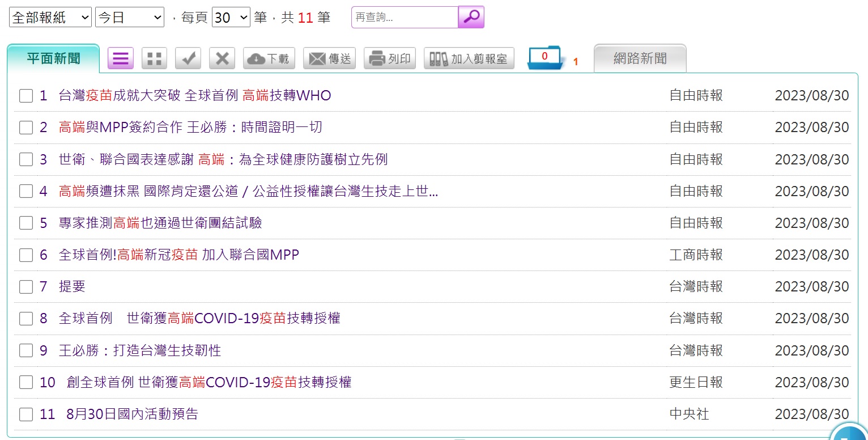Click the 下載 download button
The image size is (868, 440).
269,58
